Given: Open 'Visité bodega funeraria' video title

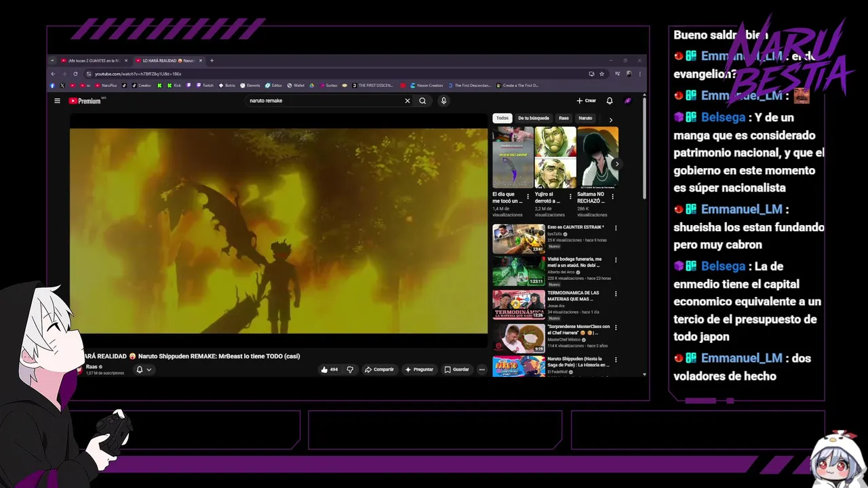Looking at the screenshot, I should point(574,262).
